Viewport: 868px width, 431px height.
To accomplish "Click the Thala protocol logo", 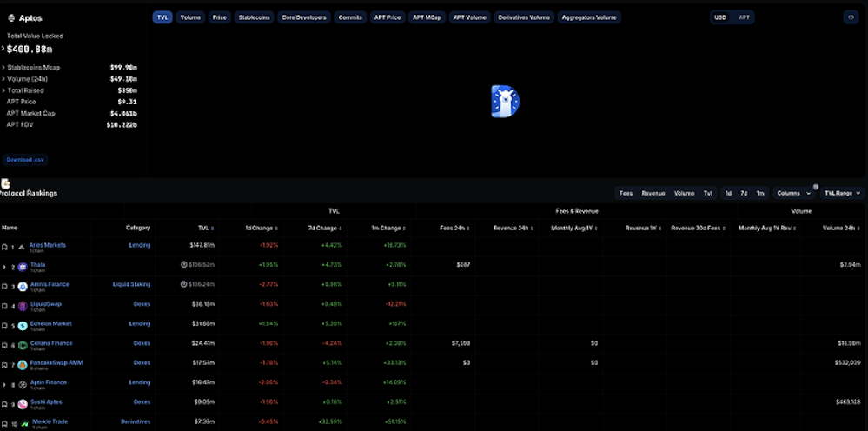I will (x=22, y=268).
